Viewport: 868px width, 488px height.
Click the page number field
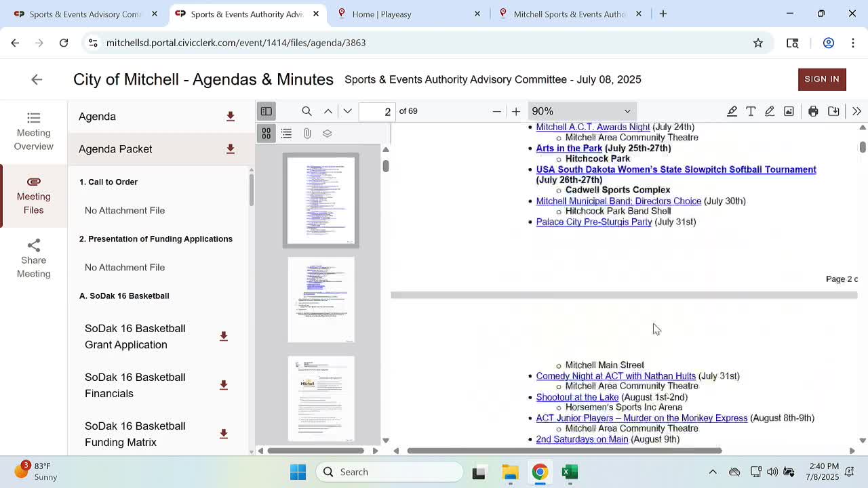[377, 111]
